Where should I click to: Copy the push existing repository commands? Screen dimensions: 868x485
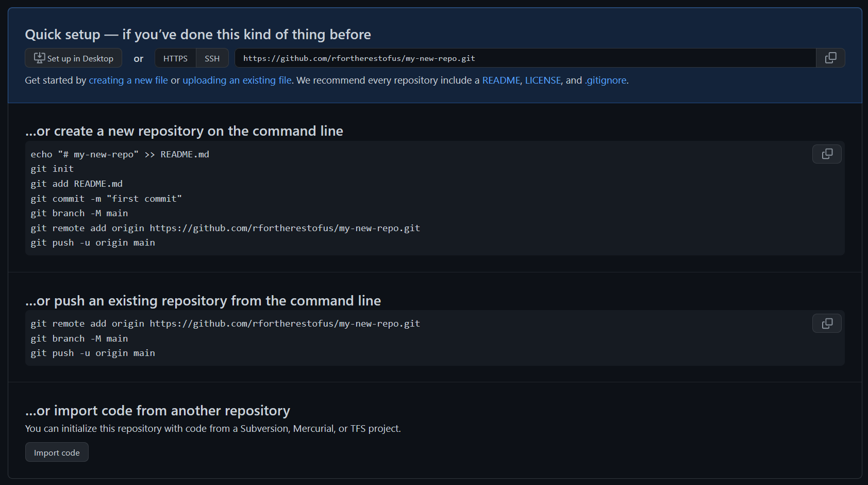pos(827,323)
